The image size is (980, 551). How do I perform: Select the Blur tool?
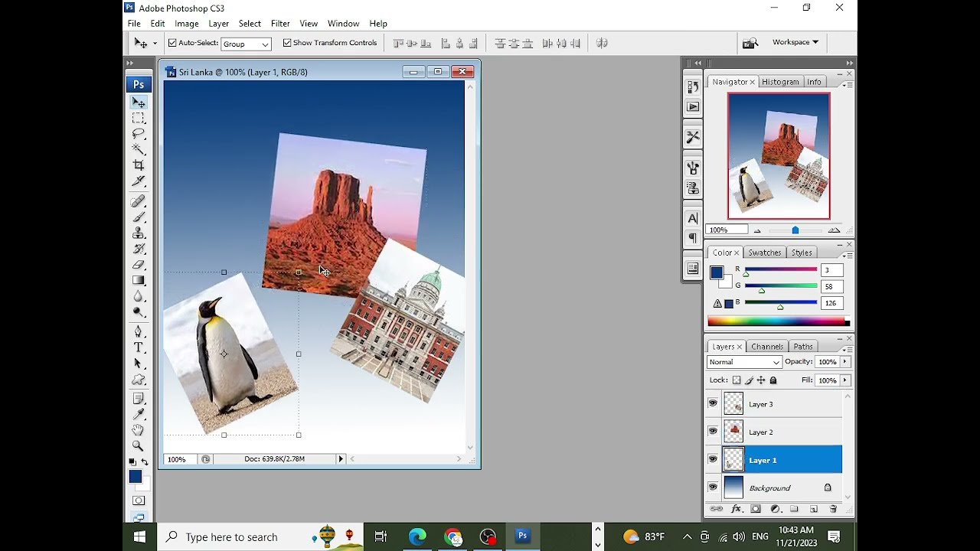point(139,296)
